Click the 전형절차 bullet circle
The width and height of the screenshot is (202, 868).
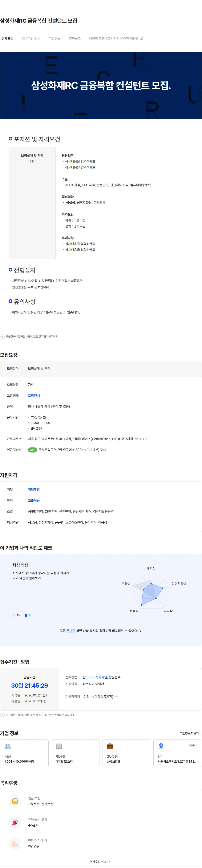(11, 270)
